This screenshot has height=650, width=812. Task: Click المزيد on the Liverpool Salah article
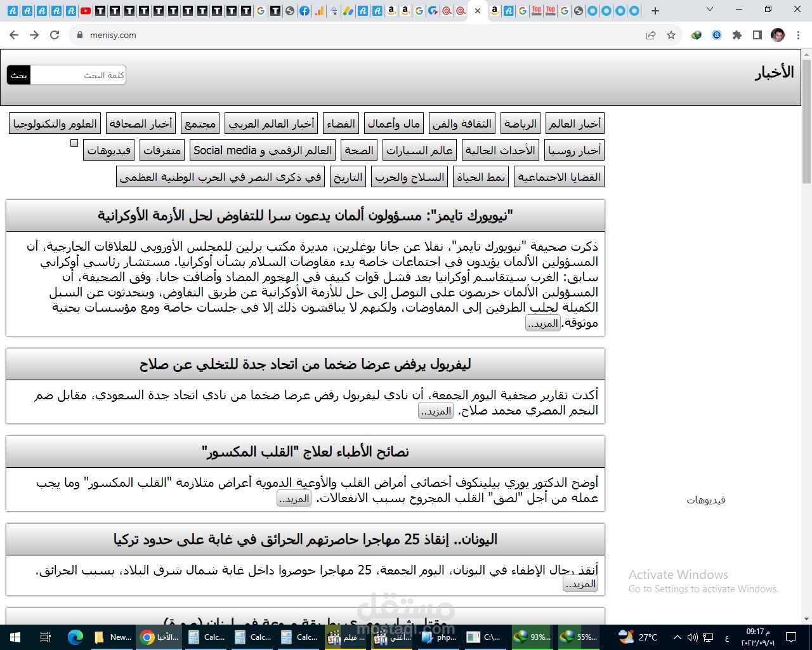point(436,411)
